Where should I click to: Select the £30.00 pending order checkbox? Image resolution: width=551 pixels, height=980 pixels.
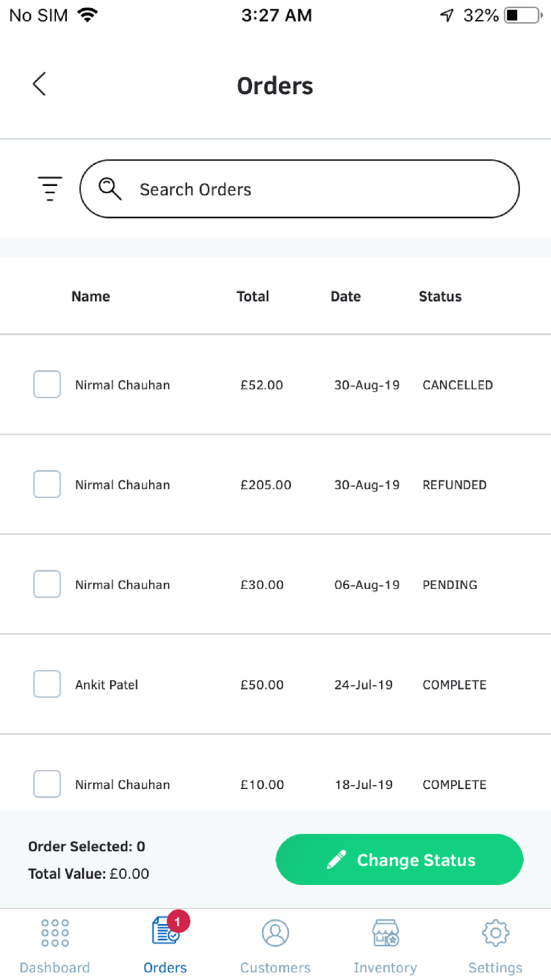point(47,584)
